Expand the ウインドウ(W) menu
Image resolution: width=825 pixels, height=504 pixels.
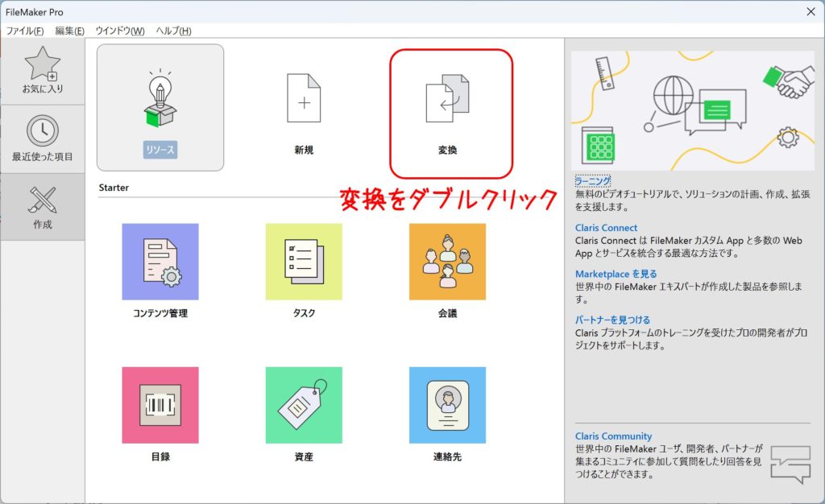click(x=120, y=31)
